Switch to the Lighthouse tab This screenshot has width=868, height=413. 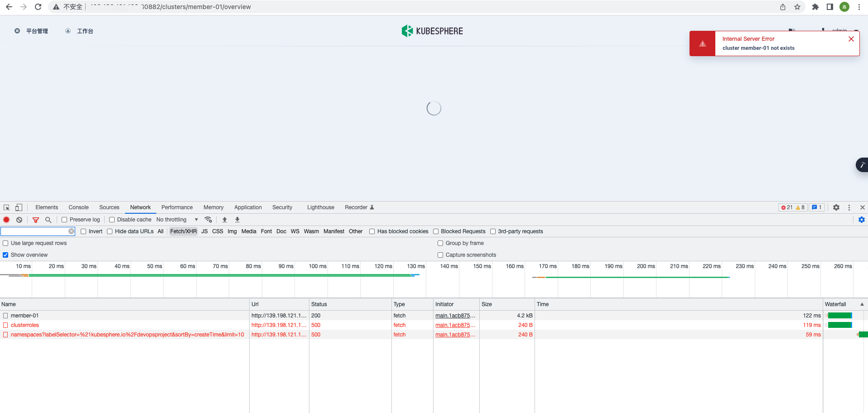click(320, 207)
